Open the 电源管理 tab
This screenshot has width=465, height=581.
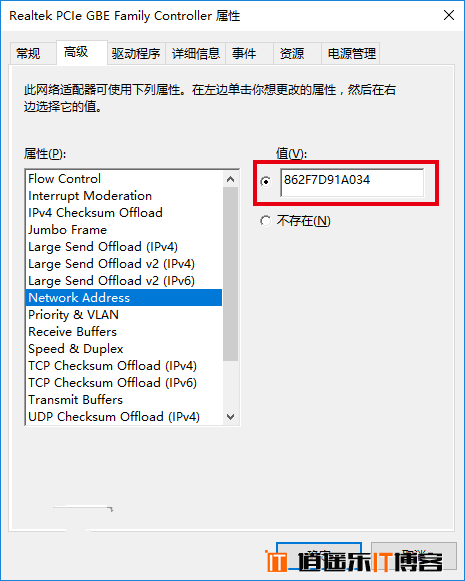(351, 54)
